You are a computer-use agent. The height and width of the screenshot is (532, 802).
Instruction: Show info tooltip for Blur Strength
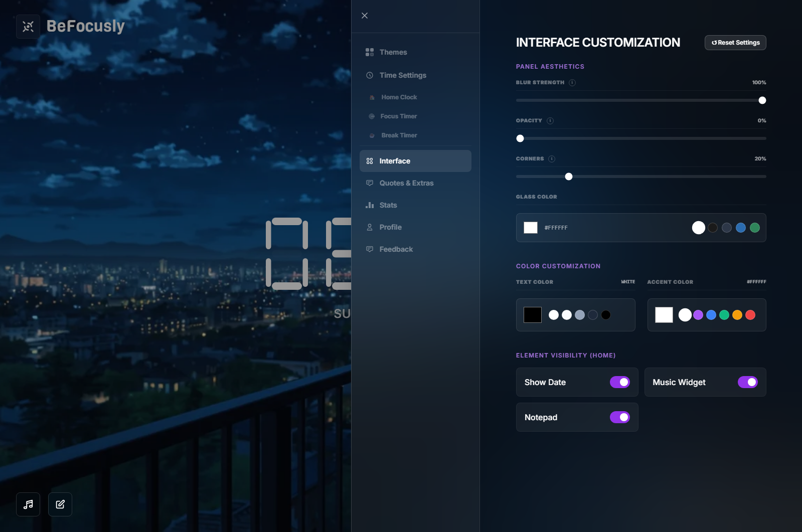[x=572, y=82]
